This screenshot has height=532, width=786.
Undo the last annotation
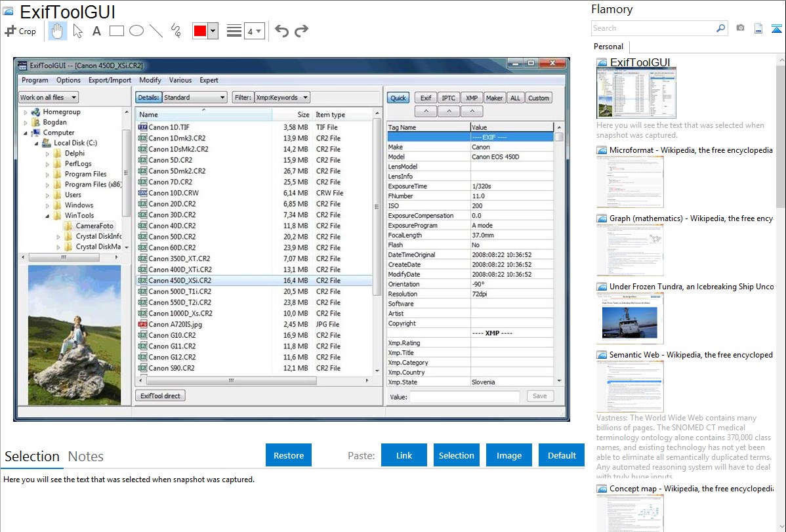coord(281,31)
